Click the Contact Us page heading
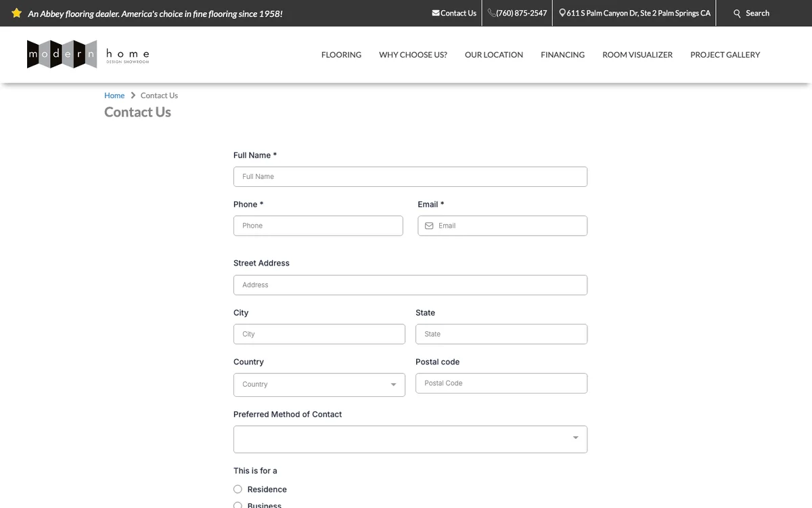This screenshot has height=508, width=812. (137, 112)
